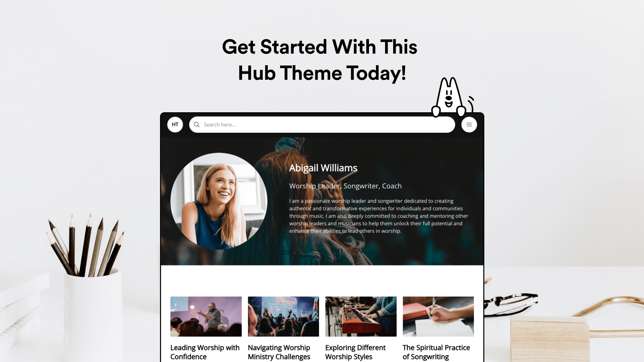The height and width of the screenshot is (362, 644).
Task: Toggle the search bar visibility
Action: tap(196, 124)
